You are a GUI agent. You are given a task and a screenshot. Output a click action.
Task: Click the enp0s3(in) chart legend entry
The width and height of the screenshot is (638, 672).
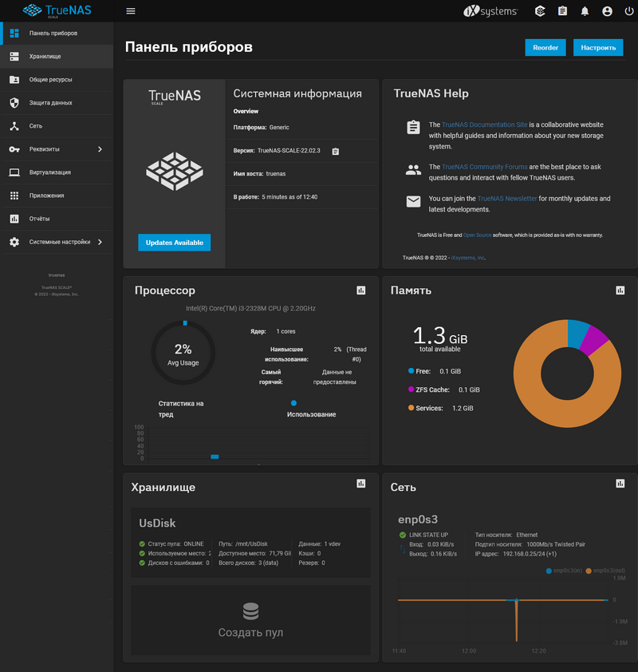pyautogui.click(x=564, y=571)
